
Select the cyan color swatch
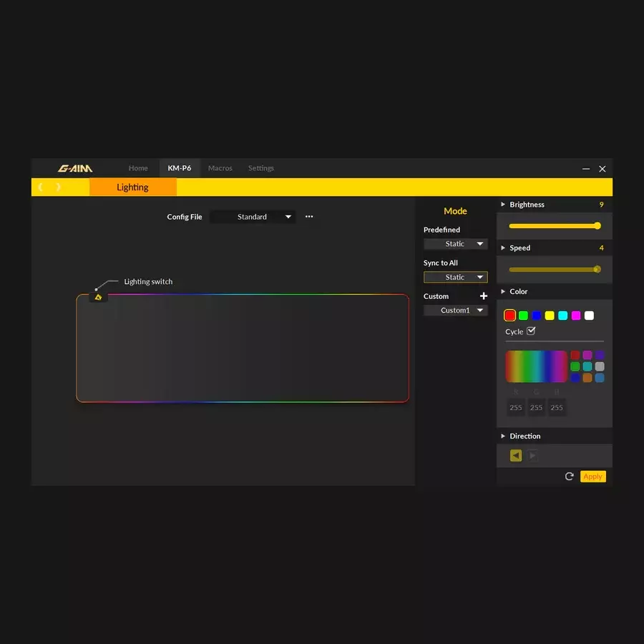(562, 316)
